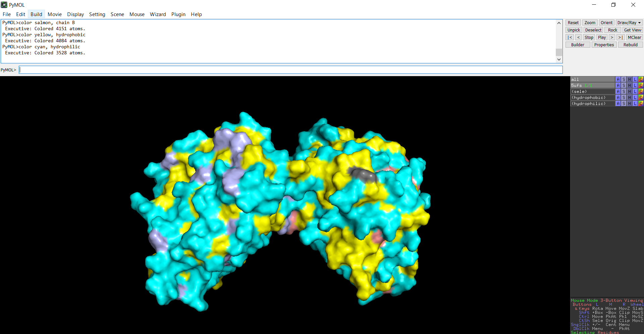
Task: Open the Help menu
Action: click(x=196, y=14)
